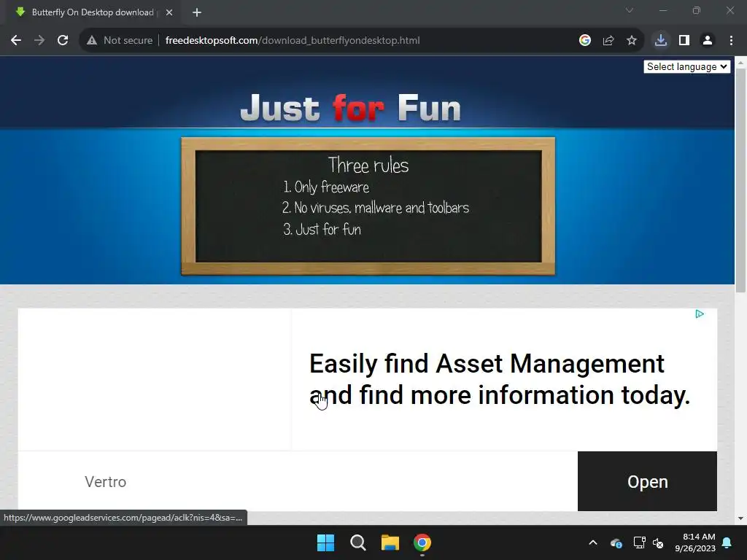View the Not secure site information warning
The width and height of the screenshot is (747, 560).
click(x=120, y=41)
